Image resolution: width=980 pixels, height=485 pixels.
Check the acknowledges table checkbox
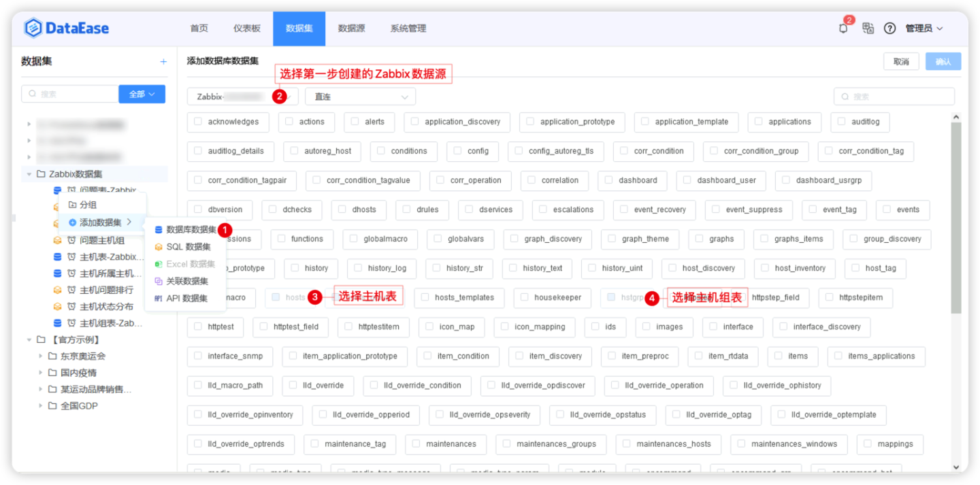point(198,122)
